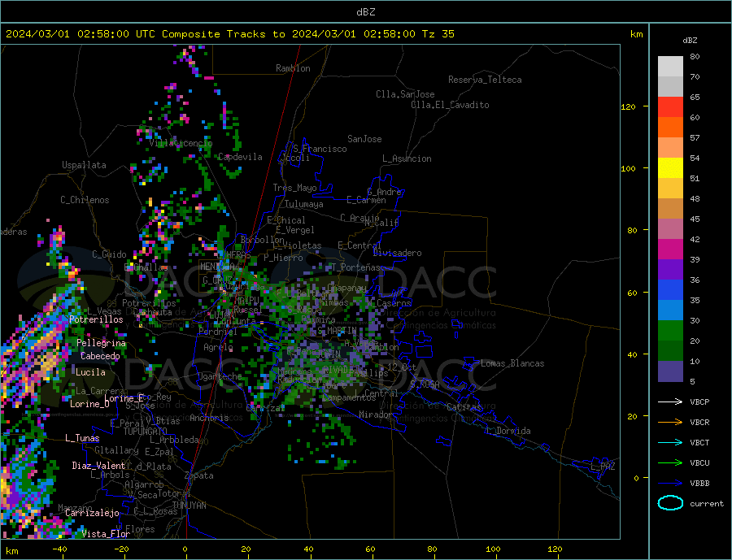Click the yellow 54 dBZ color swatch
The image size is (732, 560).
click(670, 168)
